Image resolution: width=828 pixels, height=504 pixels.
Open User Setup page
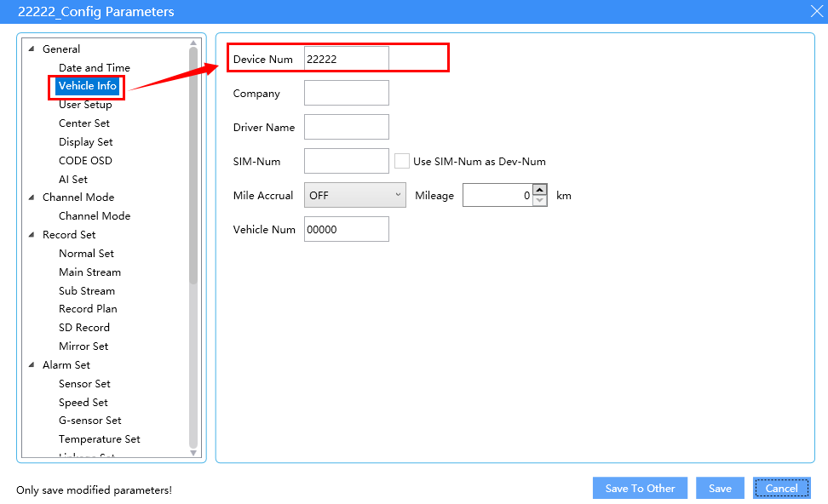tap(85, 105)
